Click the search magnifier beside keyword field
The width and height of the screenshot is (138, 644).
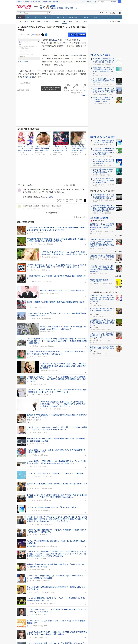49,13
